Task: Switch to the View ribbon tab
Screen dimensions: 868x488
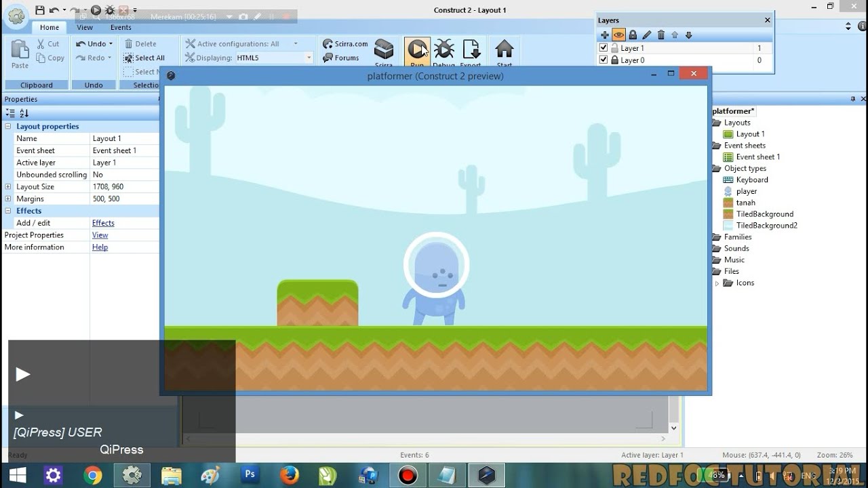Action: tap(85, 27)
